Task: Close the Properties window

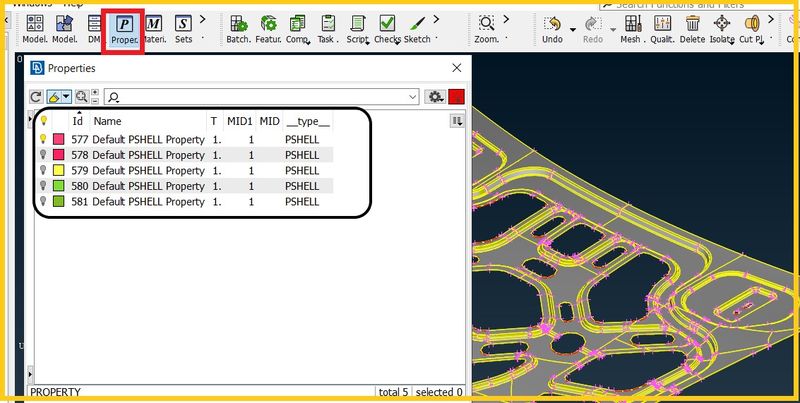Action: tap(457, 68)
